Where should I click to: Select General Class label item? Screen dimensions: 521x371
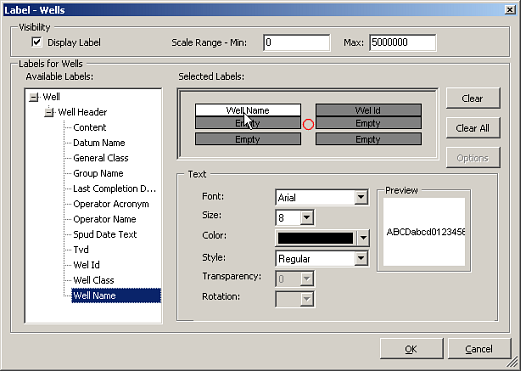click(101, 158)
